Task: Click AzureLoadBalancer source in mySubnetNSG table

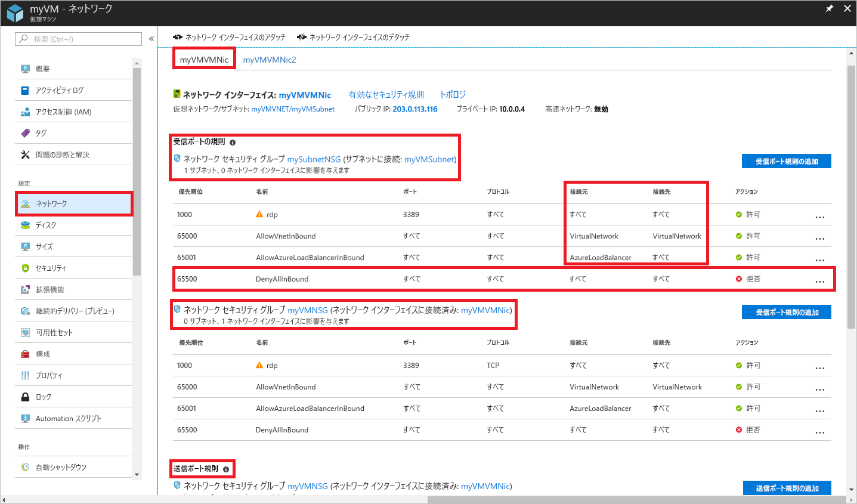Action: pos(600,258)
